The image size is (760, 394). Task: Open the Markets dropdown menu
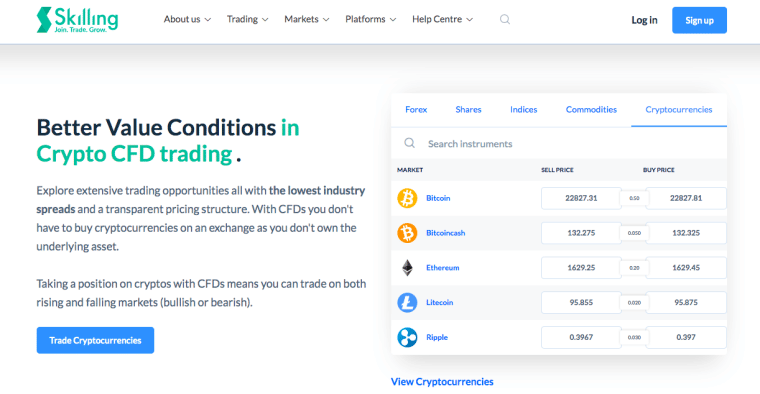(x=307, y=19)
